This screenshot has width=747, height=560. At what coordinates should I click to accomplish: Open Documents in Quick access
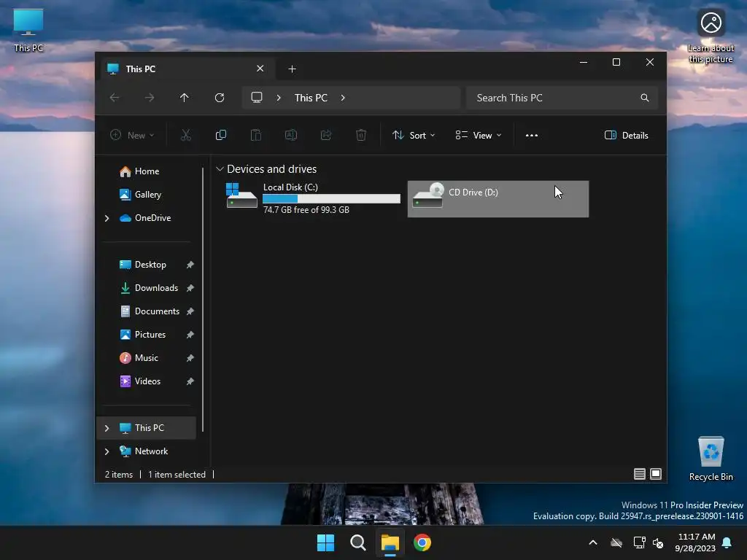point(157,311)
